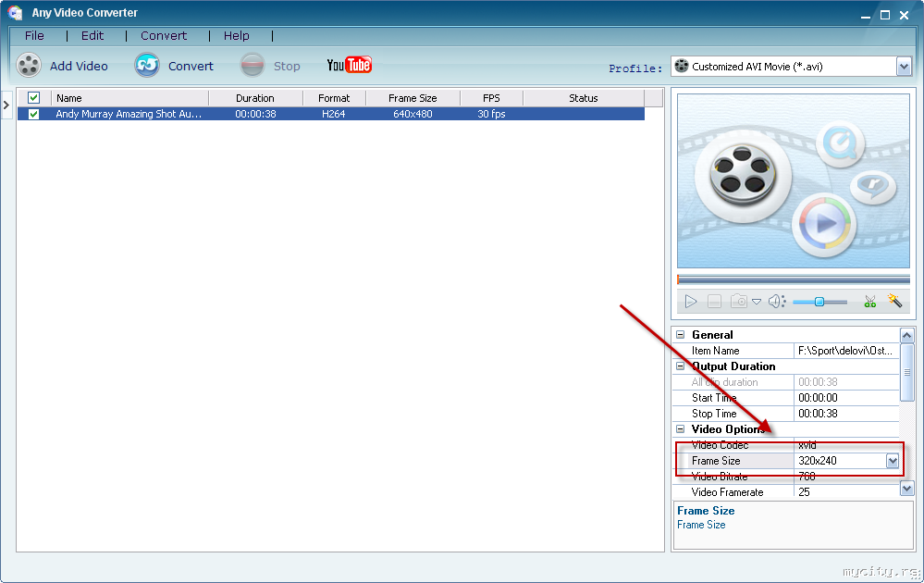Open the Convert menu
Viewport: 924px width, 583px height.
point(163,36)
